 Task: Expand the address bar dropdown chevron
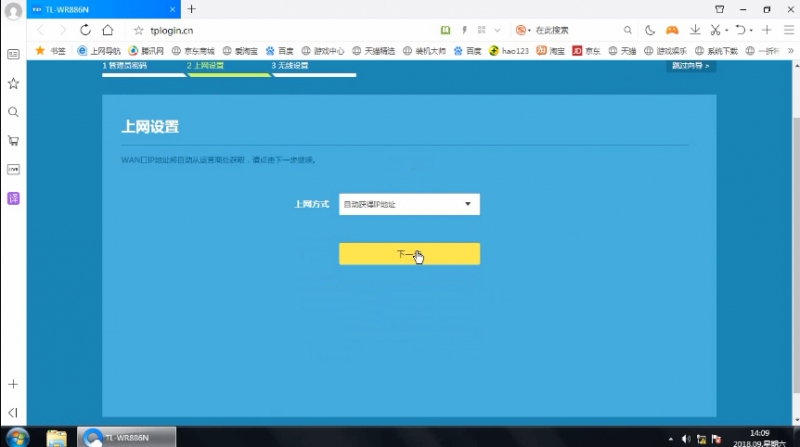coord(497,31)
